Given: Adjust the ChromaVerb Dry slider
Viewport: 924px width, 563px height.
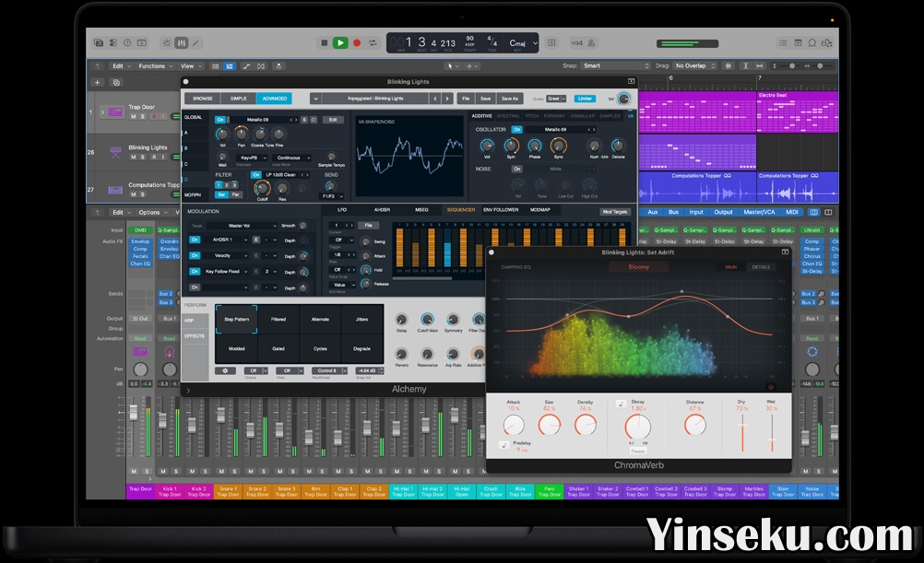Looking at the screenshot, I should pos(742,424).
